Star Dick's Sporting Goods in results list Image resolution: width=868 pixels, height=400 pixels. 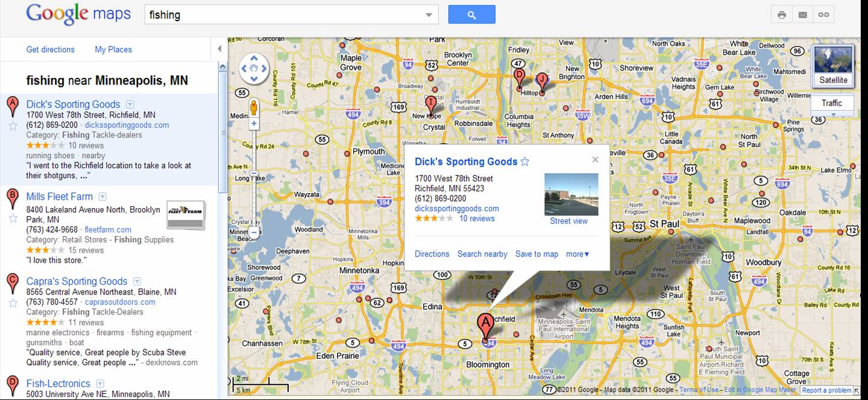point(13,126)
